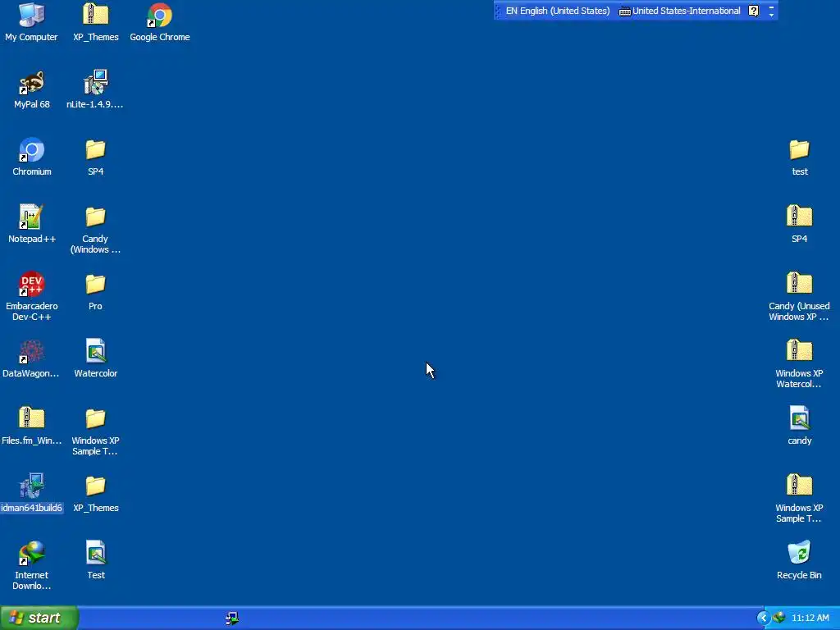Minimize the Language bar
The height and width of the screenshot is (630, 840).
pos(771,7)
